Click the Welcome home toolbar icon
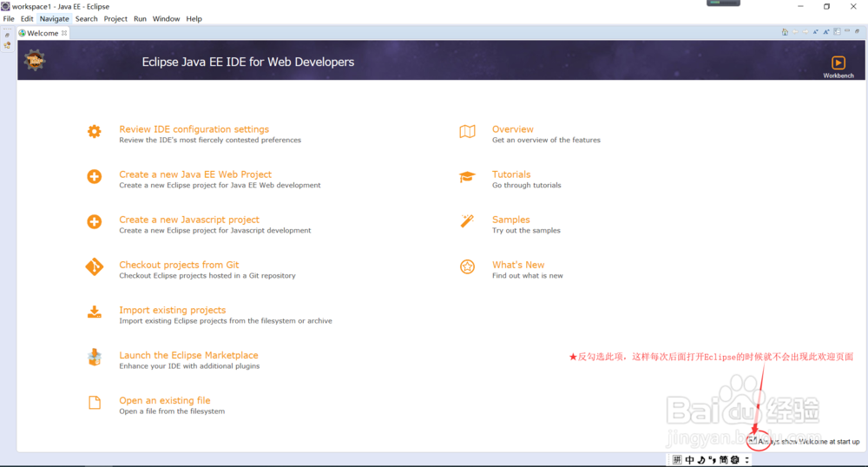The width and height of the screenshot is (868, 467). tap(785, 31)
